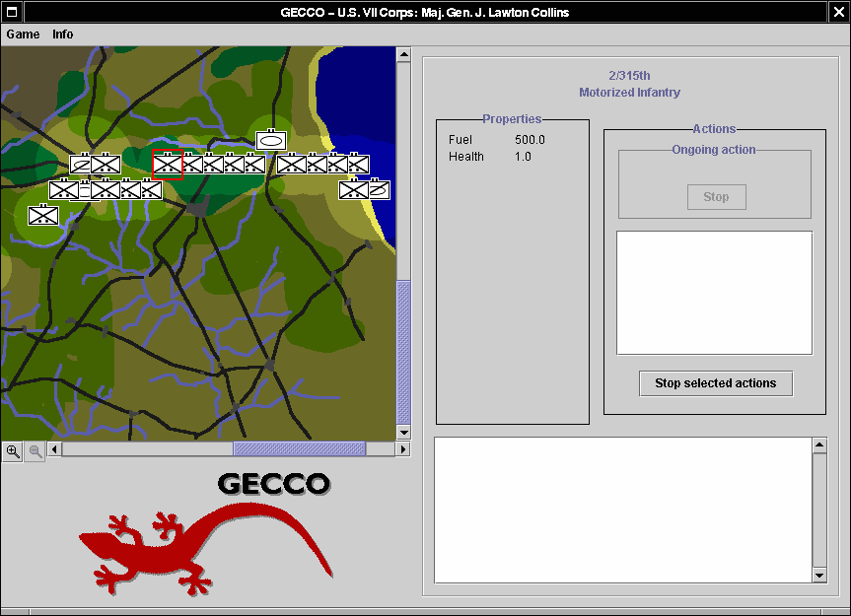Select the red-highlighted infantry unit on map
851x616 pixels.
[x=167, y=166]
